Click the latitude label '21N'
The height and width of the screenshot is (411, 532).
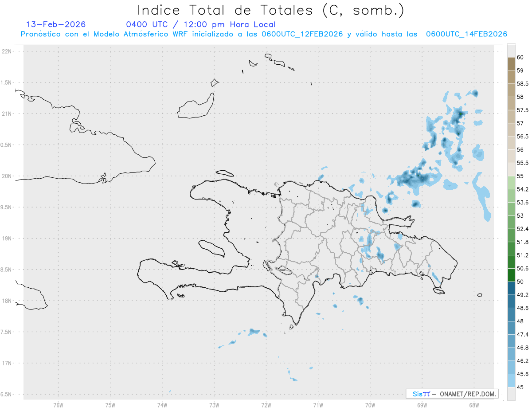(x=7, y=114)
